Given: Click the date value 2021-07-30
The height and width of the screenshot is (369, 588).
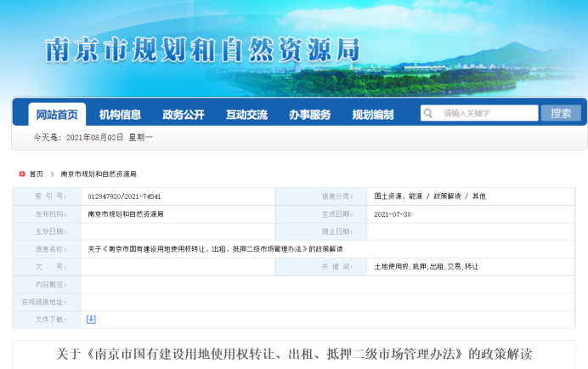Looking at the screenshot, I should (393, 214).
